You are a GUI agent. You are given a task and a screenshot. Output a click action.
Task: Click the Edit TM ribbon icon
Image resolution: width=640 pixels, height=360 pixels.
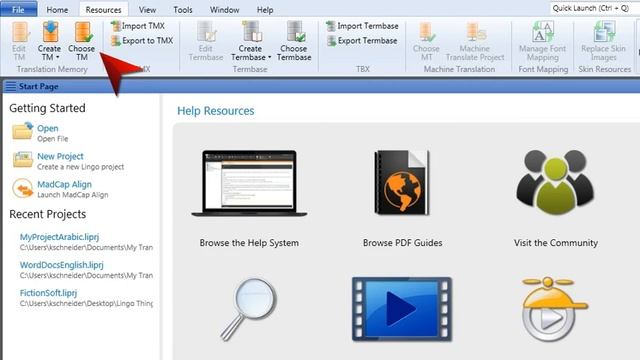(x=20, y=32)
